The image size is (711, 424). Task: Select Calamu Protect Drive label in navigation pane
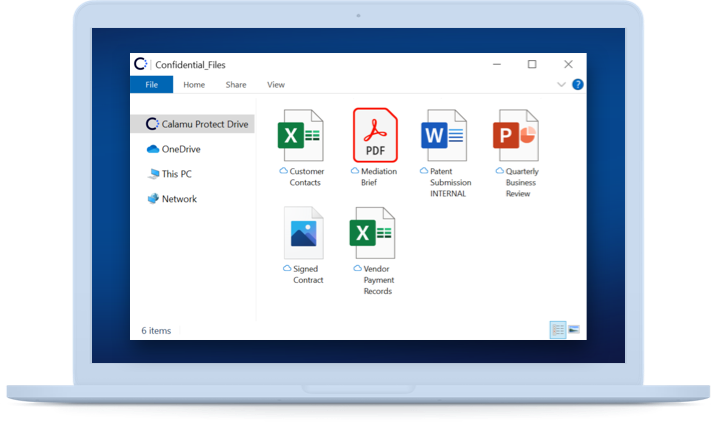tap(205, 124)
